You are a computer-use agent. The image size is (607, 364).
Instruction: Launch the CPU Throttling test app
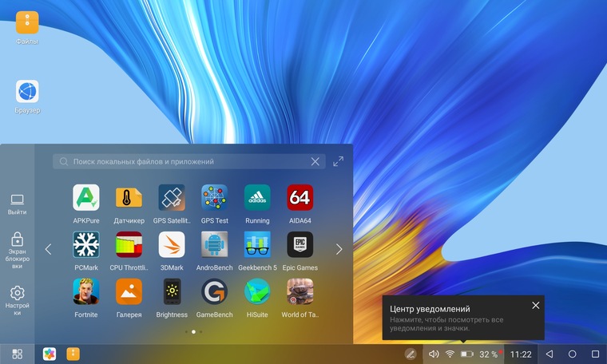point(129,244)
